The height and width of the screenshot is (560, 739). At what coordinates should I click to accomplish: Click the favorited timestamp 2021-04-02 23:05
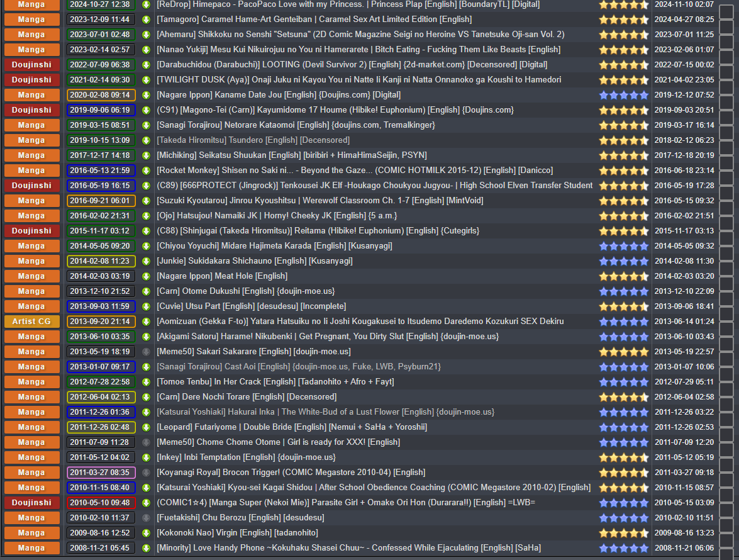coord(684,80)
